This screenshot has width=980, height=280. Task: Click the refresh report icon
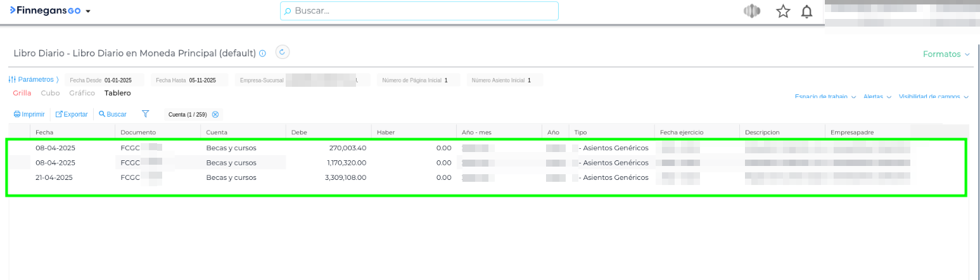283,53
